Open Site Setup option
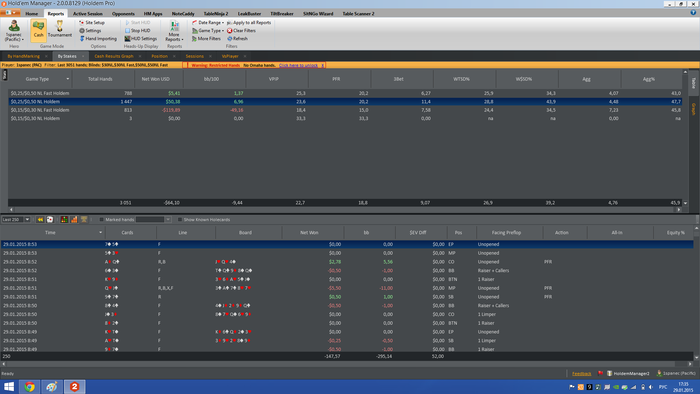700x394 pixels. 92,22
